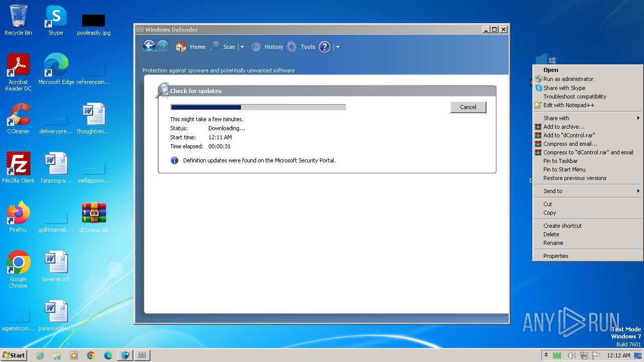
Task: Click the 12:12 AM taskbar clock
Action: (x=618, y=355)
